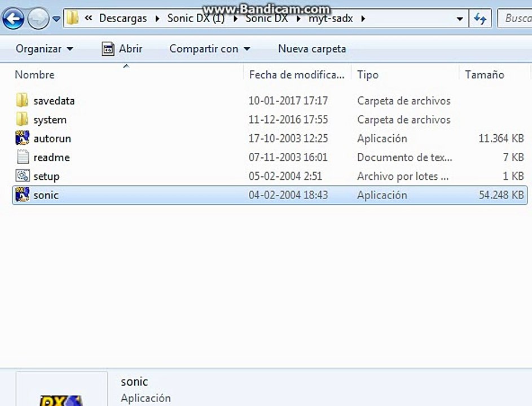Select the readme document icon
Image resolution: width=532 pixels, height=406 pixels.
(23, 157)
